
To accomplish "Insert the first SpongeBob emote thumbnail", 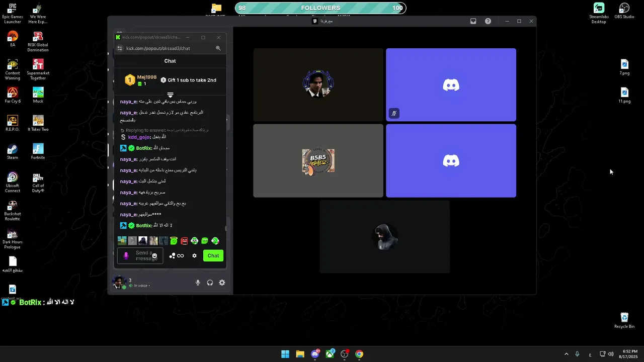I will tap(122, 241).
